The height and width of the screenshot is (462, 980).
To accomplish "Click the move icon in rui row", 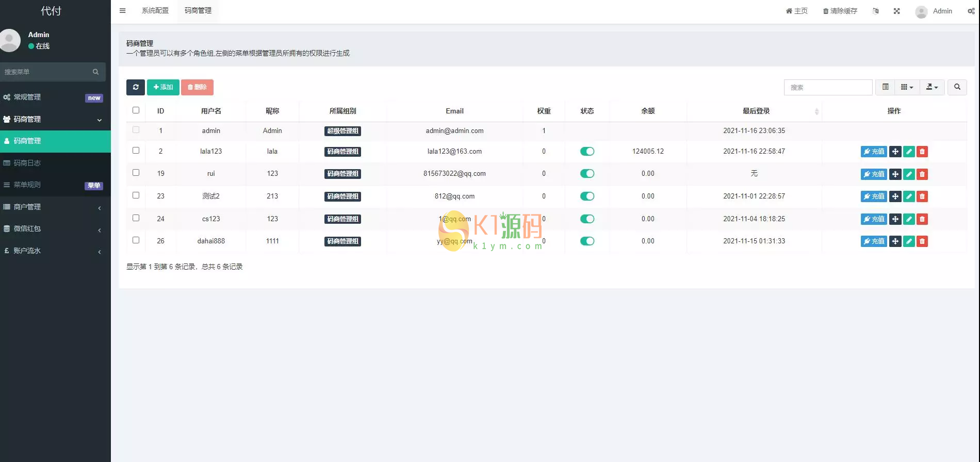I will pyautogui.click(x=895, y=174).
